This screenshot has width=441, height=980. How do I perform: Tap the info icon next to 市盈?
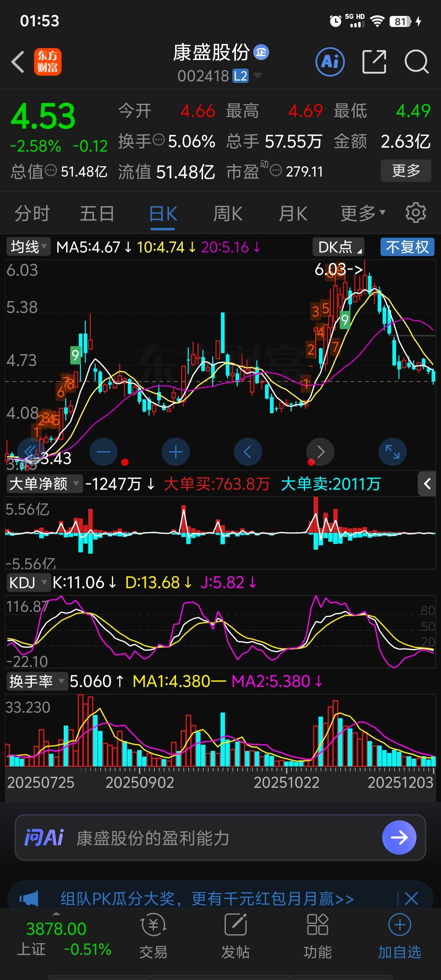point(276,170)
